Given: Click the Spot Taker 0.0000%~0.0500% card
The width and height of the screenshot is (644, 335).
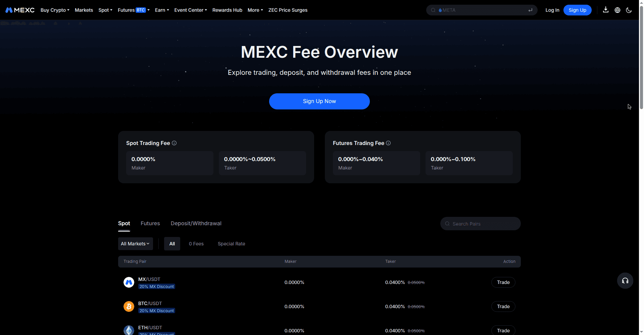Looking at the screenshot, I should coord(262,163).
